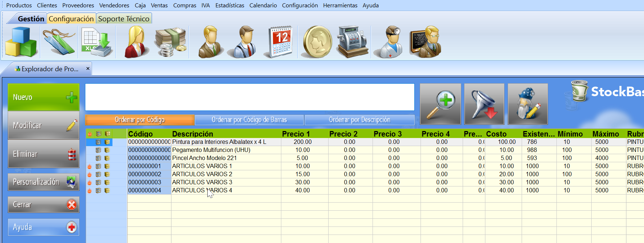Click box icon on ARTICULOS VARIOS 4 row
Image resolution: width=644 pixels, height=243 pixels.
click(x=107, y=191)
